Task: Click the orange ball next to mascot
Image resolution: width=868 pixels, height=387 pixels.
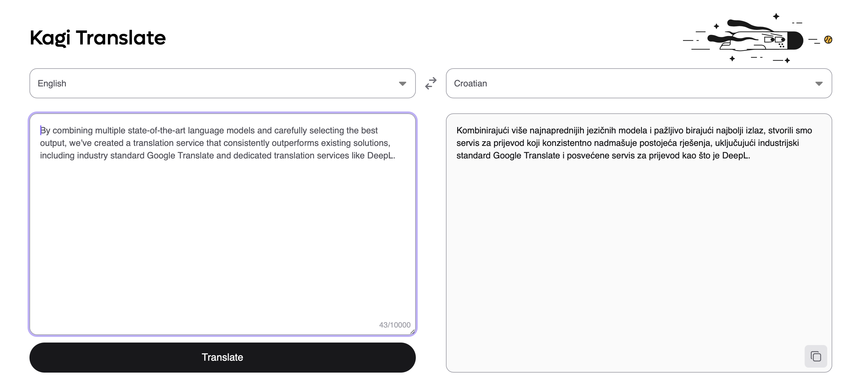Action: pyautogui.click(x=828, y=40)
